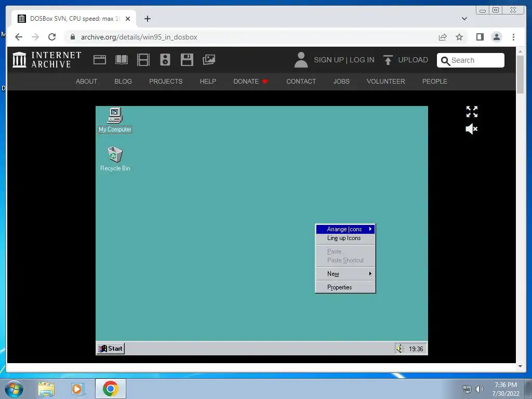Go to the Internet Archive home logo
Viewport: 532px width, 399px height.
point(47,60)
